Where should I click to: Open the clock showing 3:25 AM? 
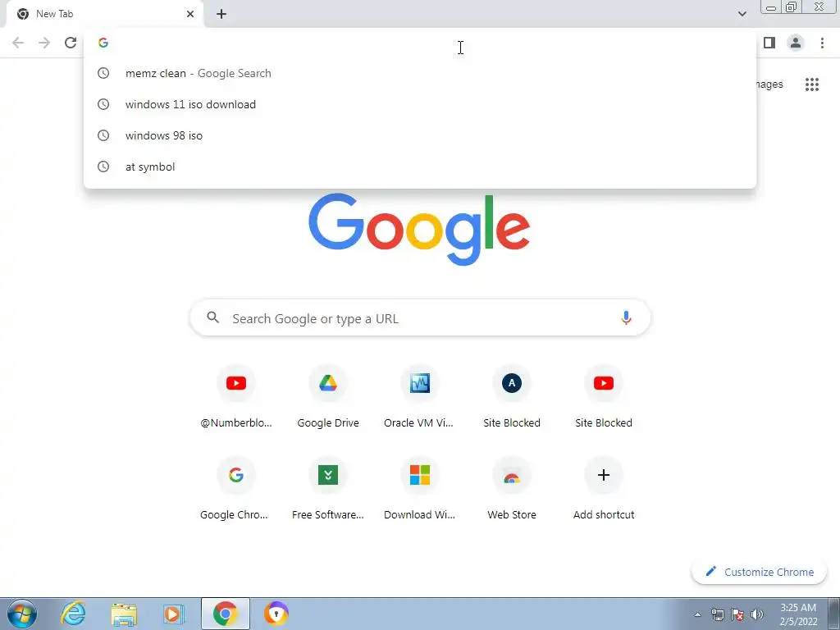coord(798,614)
